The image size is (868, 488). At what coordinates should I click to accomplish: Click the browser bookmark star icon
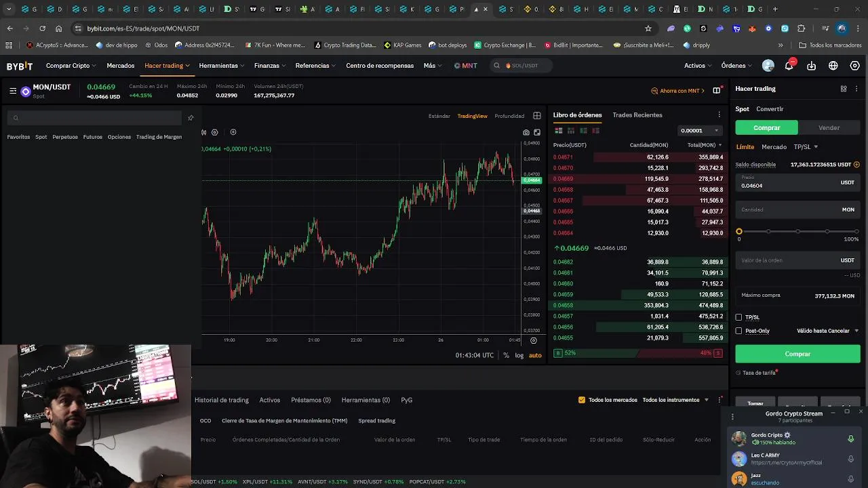tap(648, 28)
